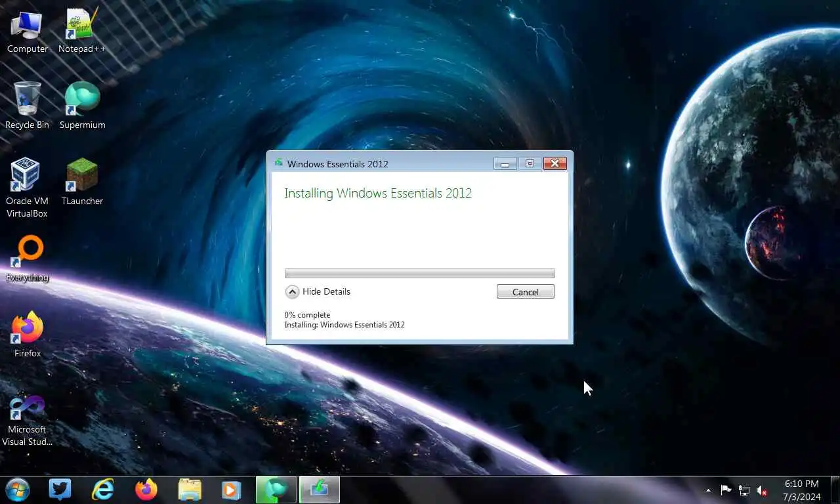Open the clock showing 6:10 PM

pos(801,490)
